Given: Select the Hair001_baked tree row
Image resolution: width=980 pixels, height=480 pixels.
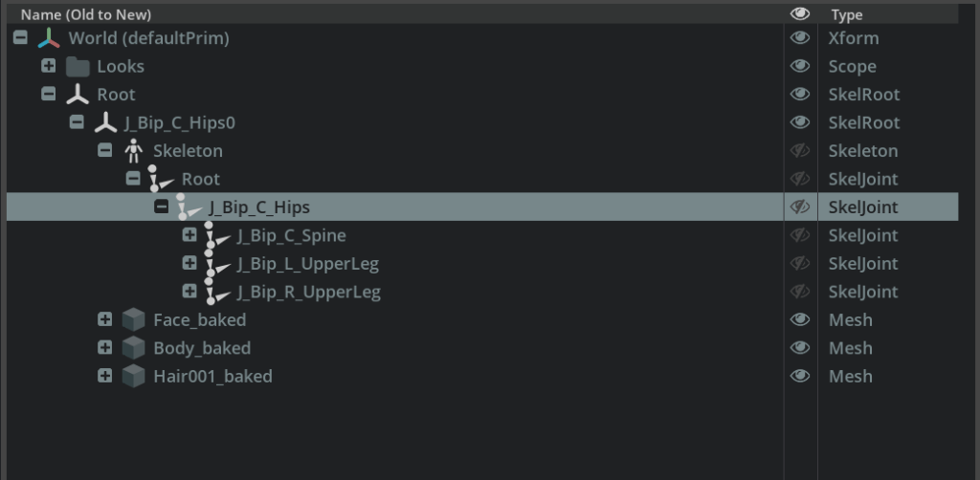Looking at the screenshot, I should click(212, 377).
